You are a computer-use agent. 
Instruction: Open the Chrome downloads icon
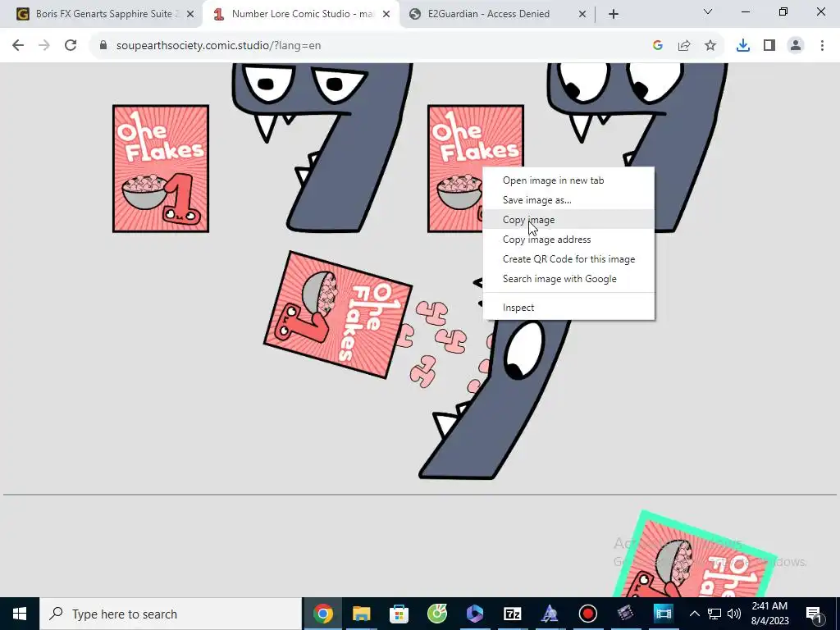pos(743,46)
